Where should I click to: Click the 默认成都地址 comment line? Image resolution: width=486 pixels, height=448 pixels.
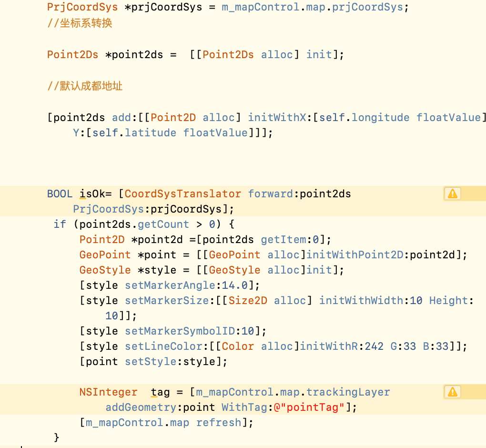point(91,86)
